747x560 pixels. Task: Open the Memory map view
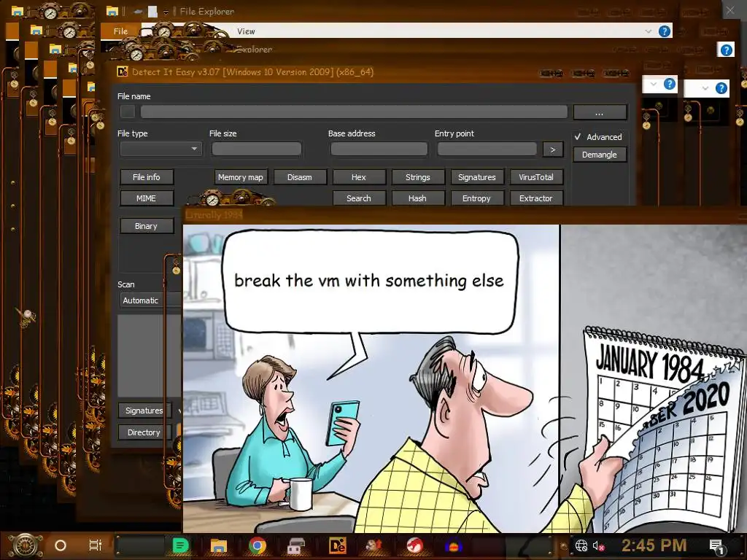pyautogui.click(x=241, y=177)
